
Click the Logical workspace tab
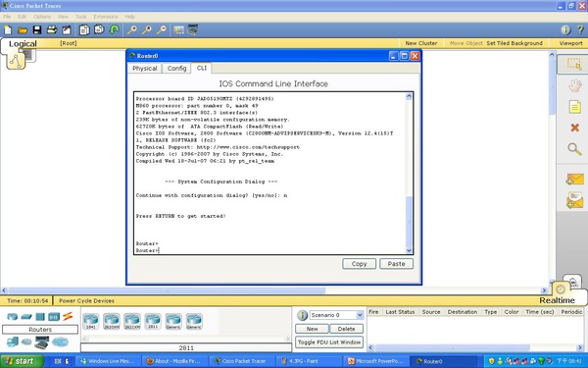coord(23,43)
